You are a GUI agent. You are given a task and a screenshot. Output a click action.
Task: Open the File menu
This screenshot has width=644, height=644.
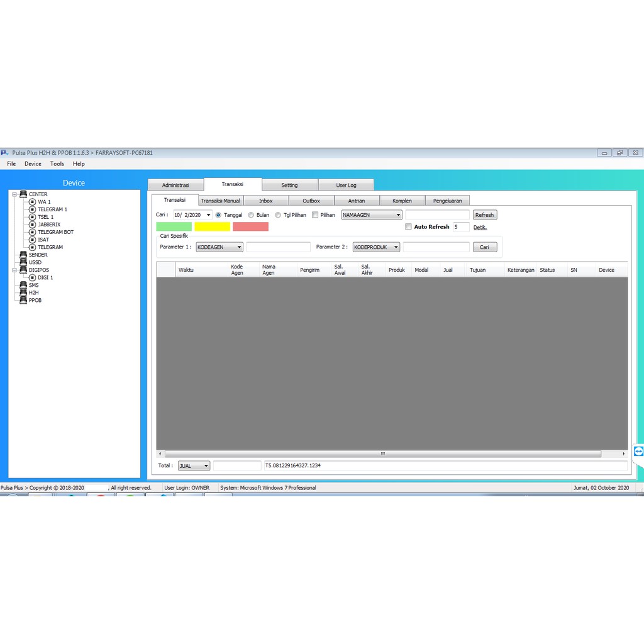pyautogui.click(x=11, y=164)
